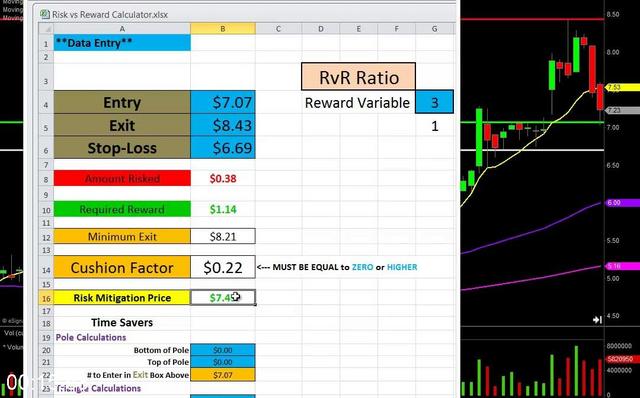Click the purple 6.00 price tag on chart
This screenshot has width=640, height=398.
pos(622,202)
